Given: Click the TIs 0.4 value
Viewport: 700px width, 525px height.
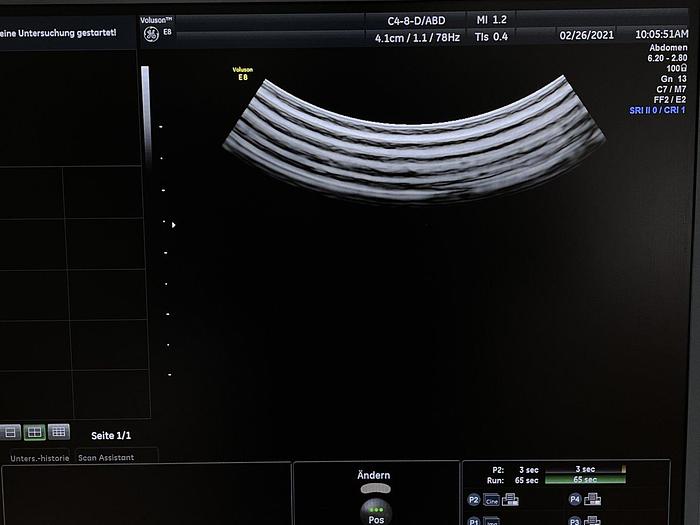Looking at the screenshot, I should pos(491,37).
